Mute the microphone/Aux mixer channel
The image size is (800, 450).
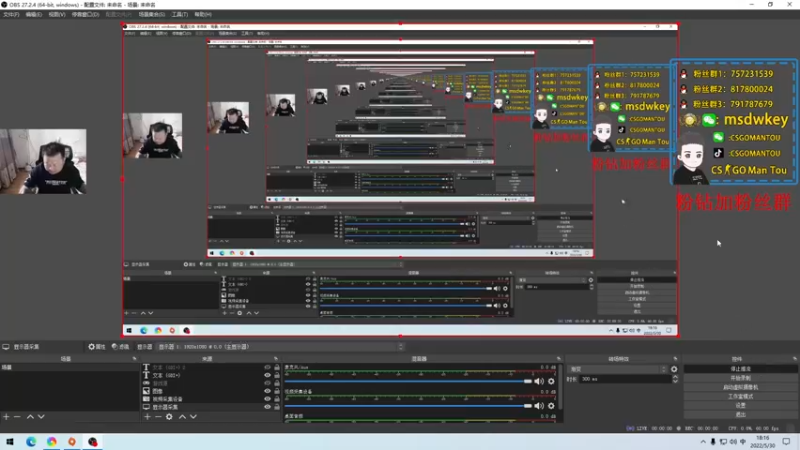coord(539,381)
